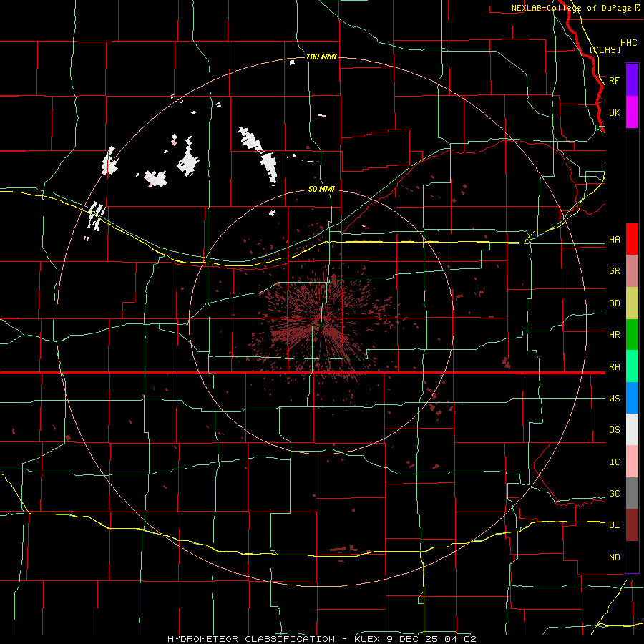The width and height of the screenshot is (644, 644).
Task: Click the RA legend label
Action: (x=614, y=367)
